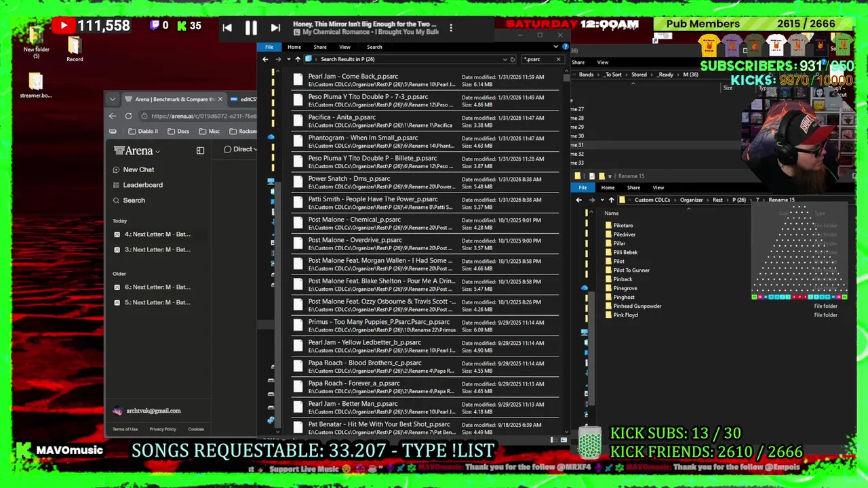Select Phantogram - When Im Small_p.psarc
Viewport: 868px width, 488px height.
tap(426, 141)
